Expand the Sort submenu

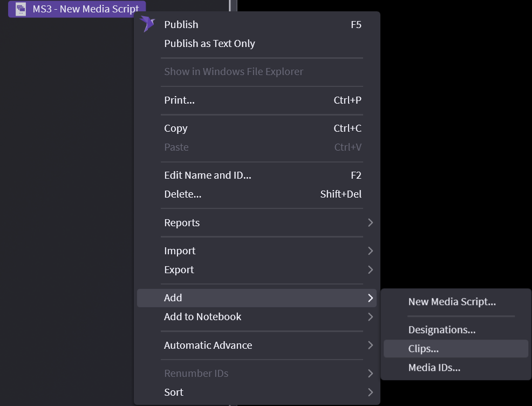(x=174, y=393)
